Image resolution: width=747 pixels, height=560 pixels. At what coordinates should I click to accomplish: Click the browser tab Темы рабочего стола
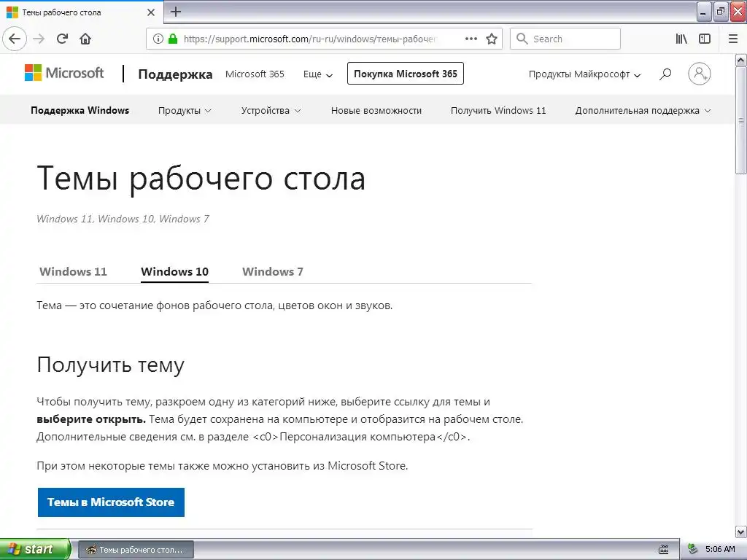81,12
